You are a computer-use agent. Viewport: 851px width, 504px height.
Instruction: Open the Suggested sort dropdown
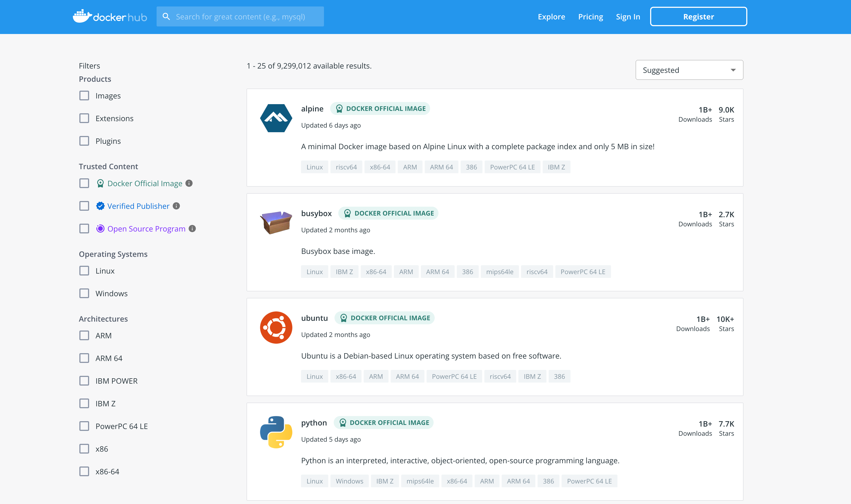[x=689, y=70]
